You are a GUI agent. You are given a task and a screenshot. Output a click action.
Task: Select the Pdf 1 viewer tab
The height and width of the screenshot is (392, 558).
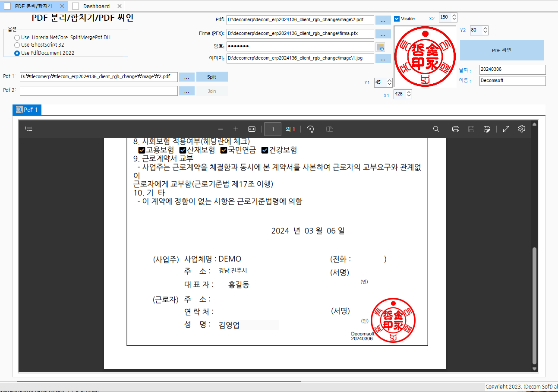click(x=27, y=110)
